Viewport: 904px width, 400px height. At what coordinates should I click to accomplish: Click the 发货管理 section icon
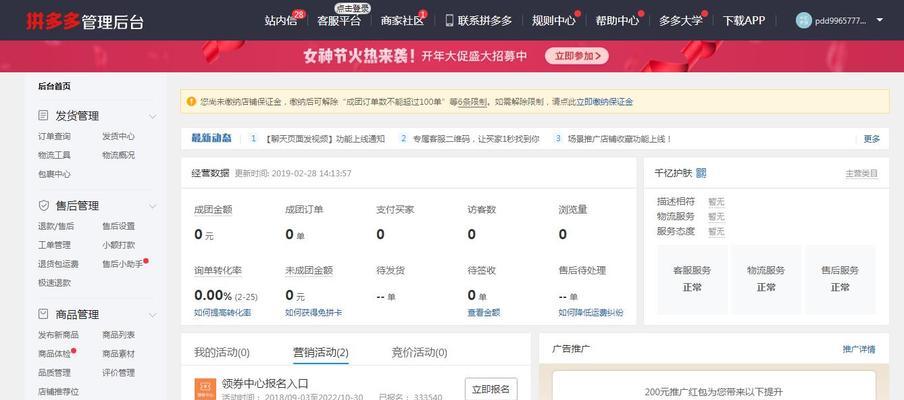pyautogui.click(x=43, y=116)
